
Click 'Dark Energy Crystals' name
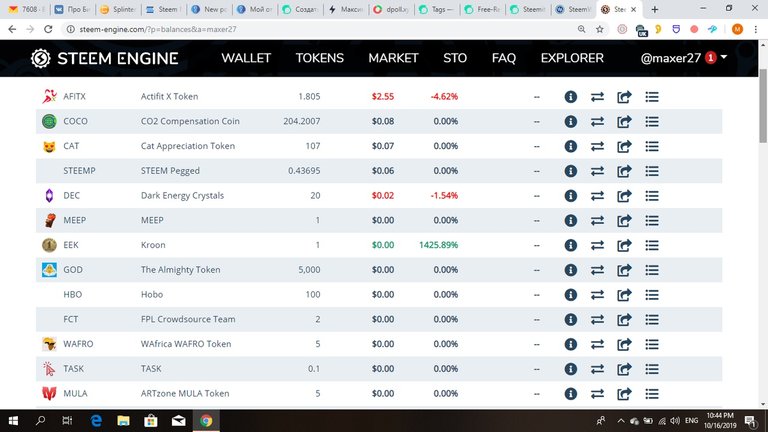(182, 195)
